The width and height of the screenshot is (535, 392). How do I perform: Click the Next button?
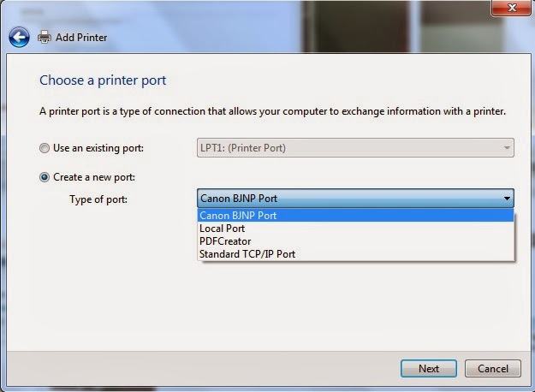(x=429, y=368)
